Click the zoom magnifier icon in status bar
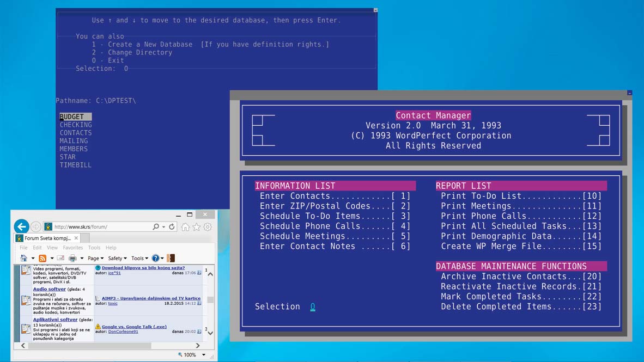This screenshot has width=644, height=362. click(180, 354)
